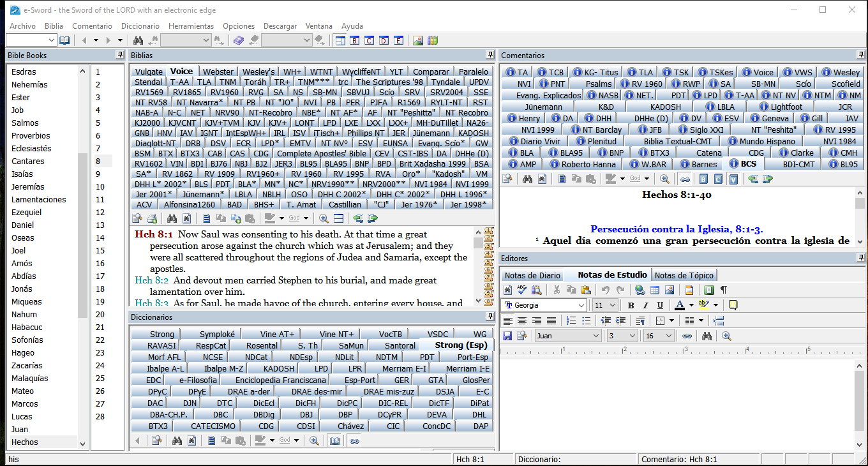Insert hyperlink using the globe link icon
Viewport: 868px width, 466px height.
(640, 290)
